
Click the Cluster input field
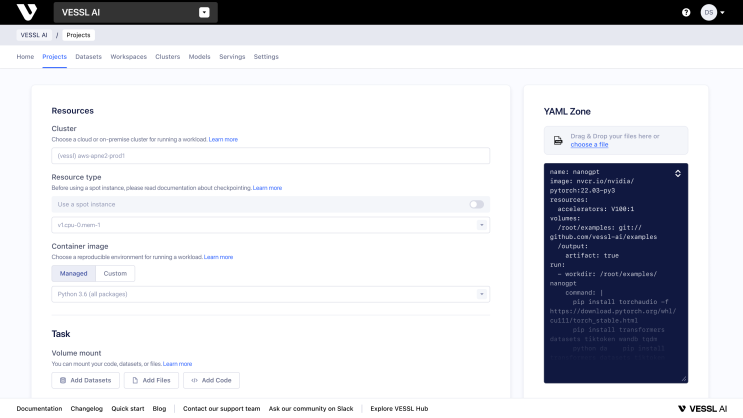coord(270,156)
